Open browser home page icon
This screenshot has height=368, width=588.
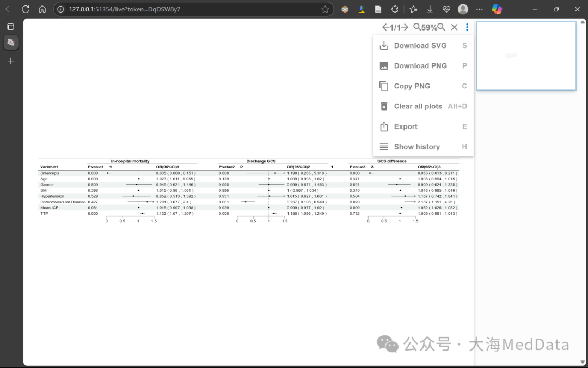[42, 9]
